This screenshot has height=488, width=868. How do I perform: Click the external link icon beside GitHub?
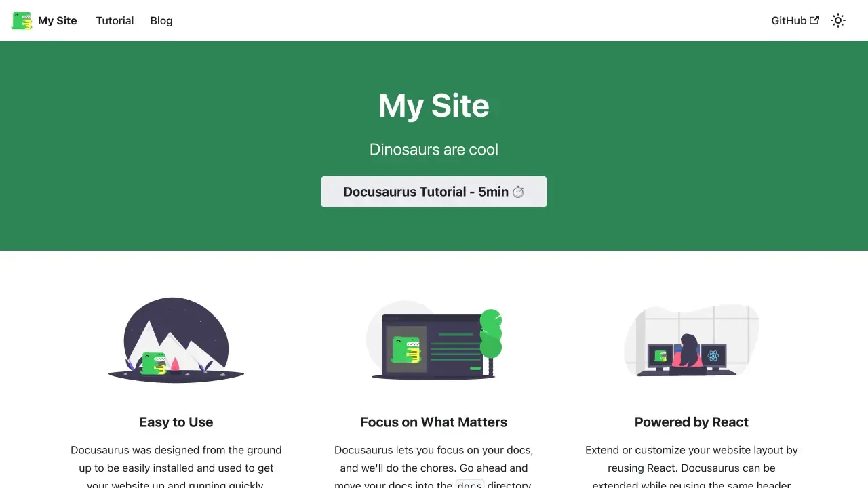tap(814, 20)
